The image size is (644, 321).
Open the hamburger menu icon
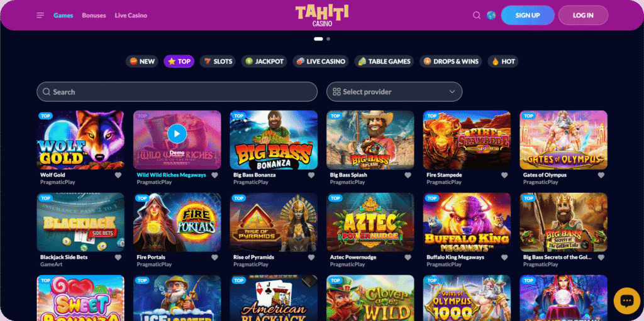click(x=40, y=16)
